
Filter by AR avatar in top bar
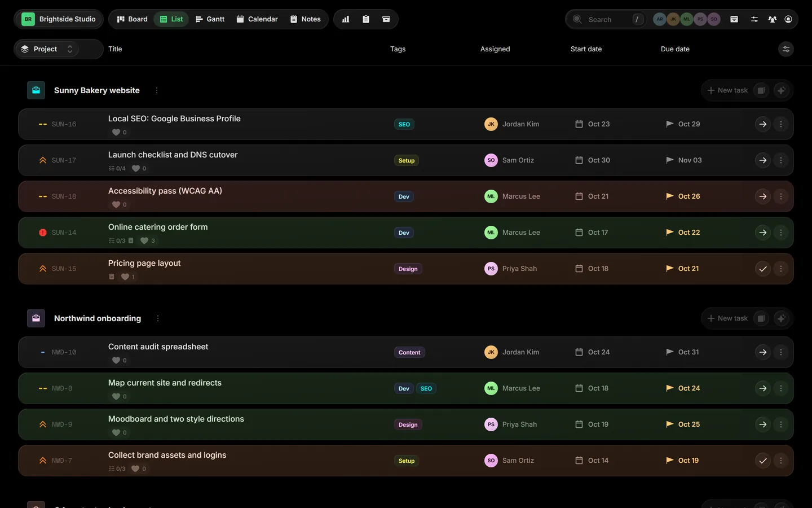pos(660,19)
